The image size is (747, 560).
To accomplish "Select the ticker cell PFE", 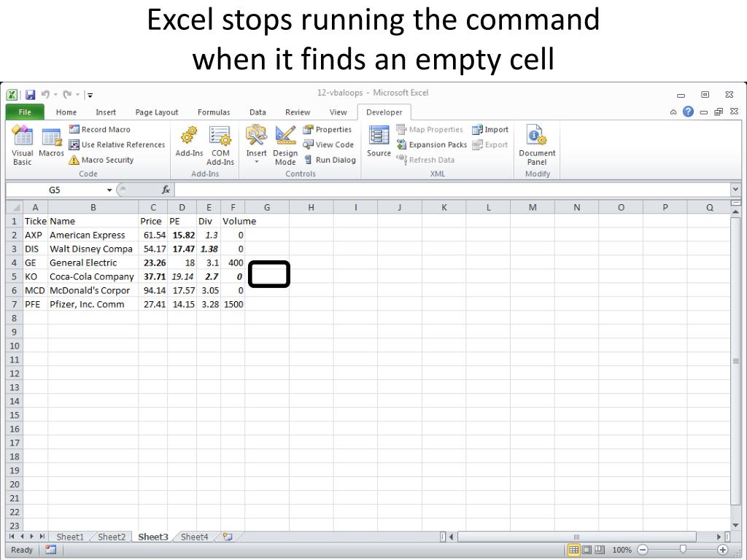I will (x=36, y=304).
